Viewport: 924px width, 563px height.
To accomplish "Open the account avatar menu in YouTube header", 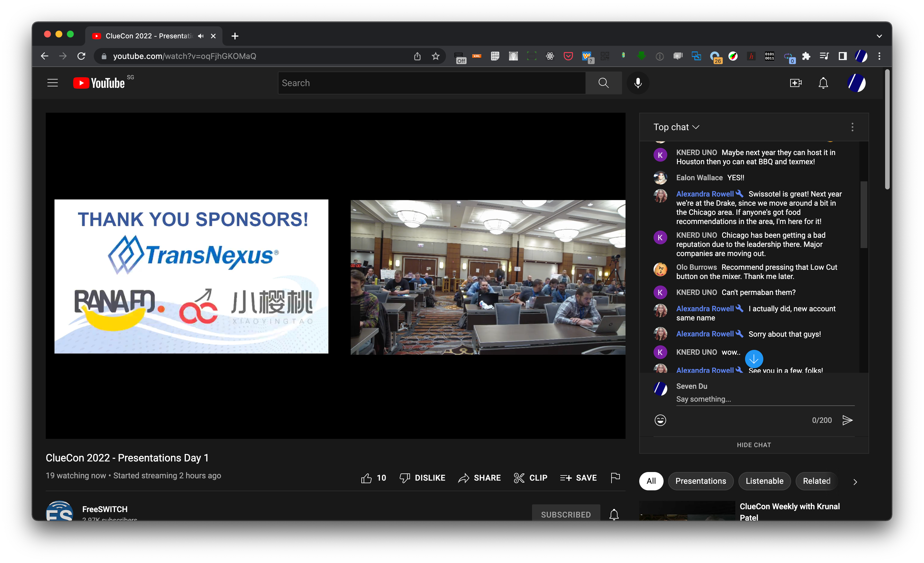I will coord(857,83).
